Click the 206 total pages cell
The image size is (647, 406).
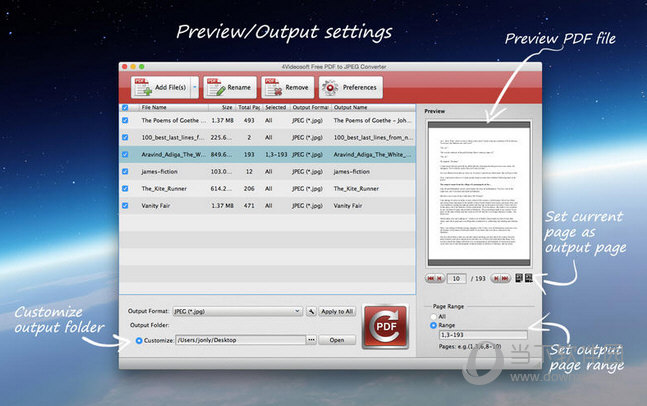click(249, 189)
